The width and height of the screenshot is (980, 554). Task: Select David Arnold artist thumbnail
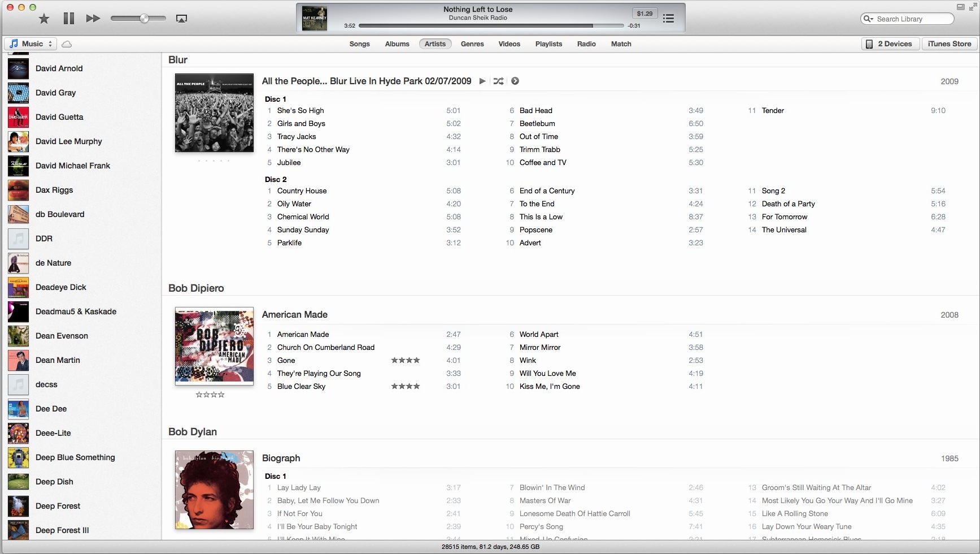pos(18,68)
